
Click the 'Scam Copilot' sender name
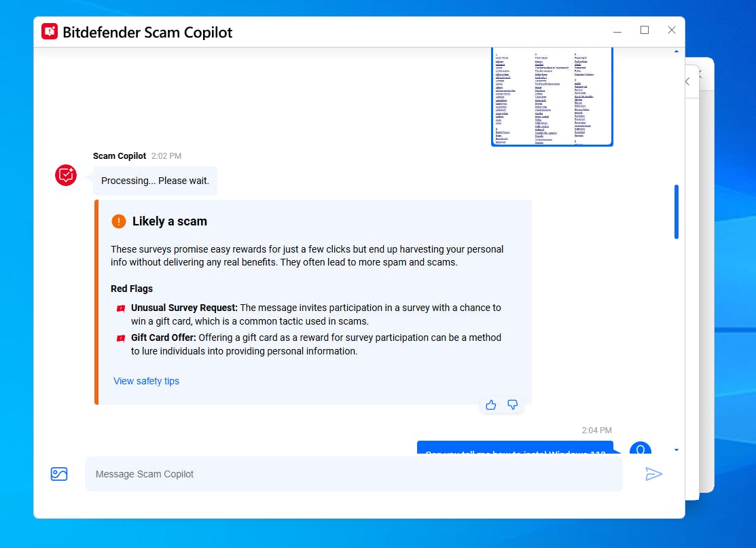click(120, 156)
